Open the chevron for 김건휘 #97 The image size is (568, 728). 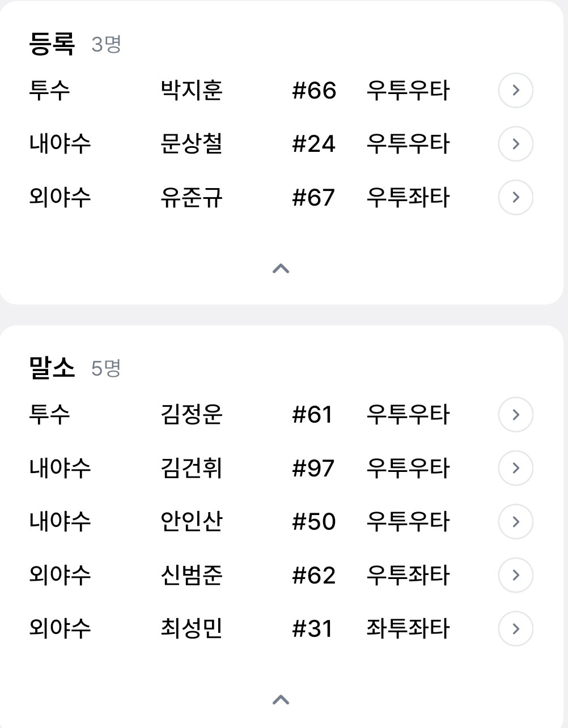(x=515, y=468)
